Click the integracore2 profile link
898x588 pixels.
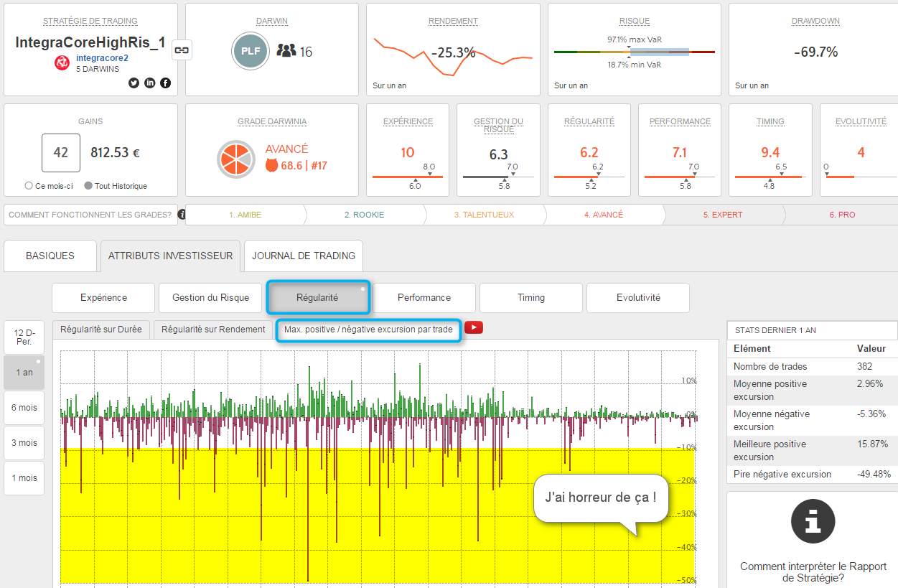[101, 57]
